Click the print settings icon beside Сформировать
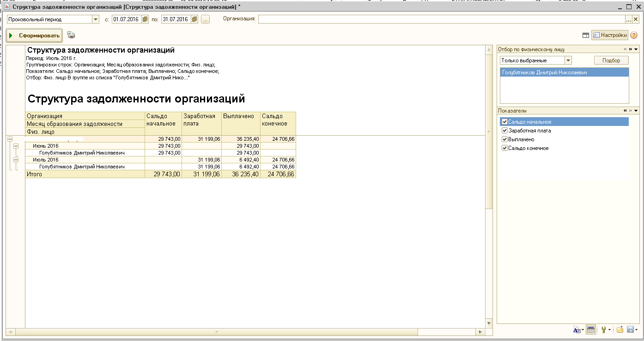Screen dimensions: 644x341 71,35
